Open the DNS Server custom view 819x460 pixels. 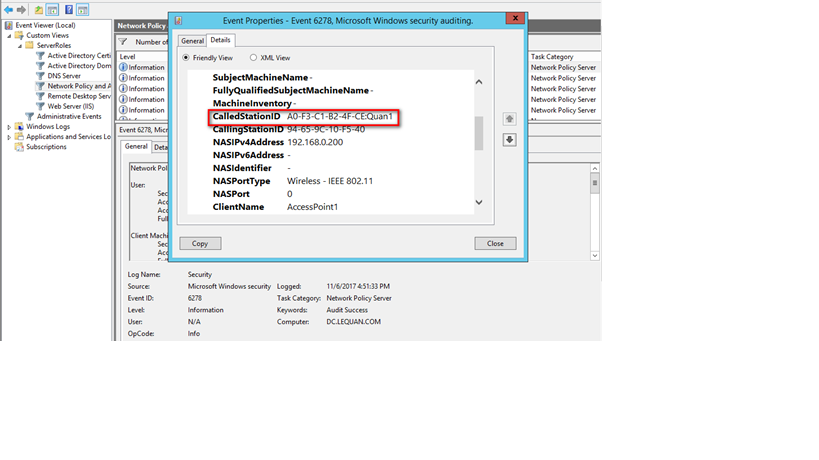(x=64, y=76)
